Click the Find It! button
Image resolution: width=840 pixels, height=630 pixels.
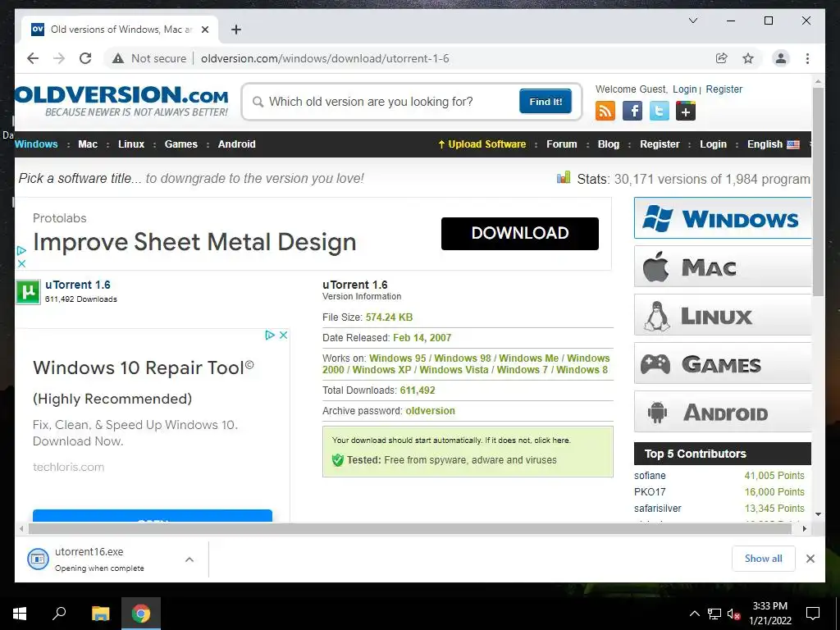546,101
